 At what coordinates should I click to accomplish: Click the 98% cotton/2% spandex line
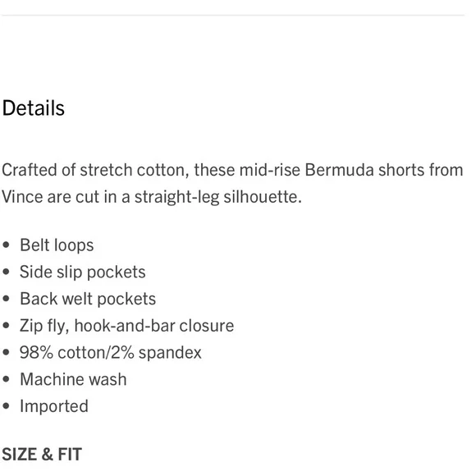click(111, 352)
